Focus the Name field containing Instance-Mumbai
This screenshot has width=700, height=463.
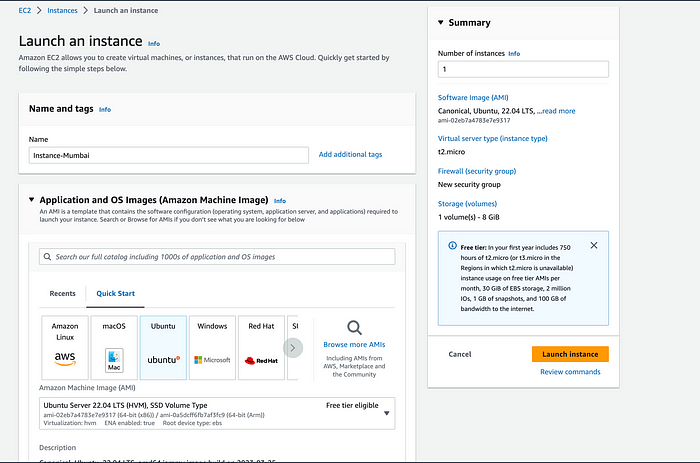(x=169, y=155)
